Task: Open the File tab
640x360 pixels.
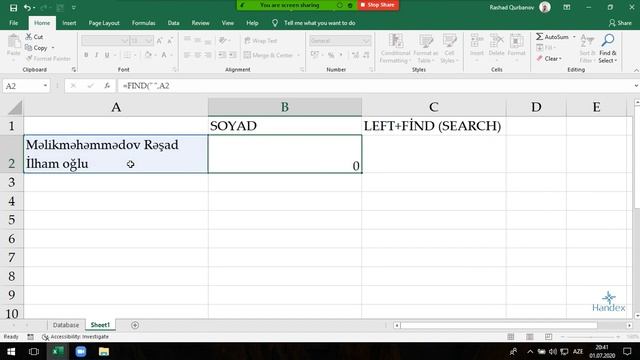Action: [x=13, y=23]
